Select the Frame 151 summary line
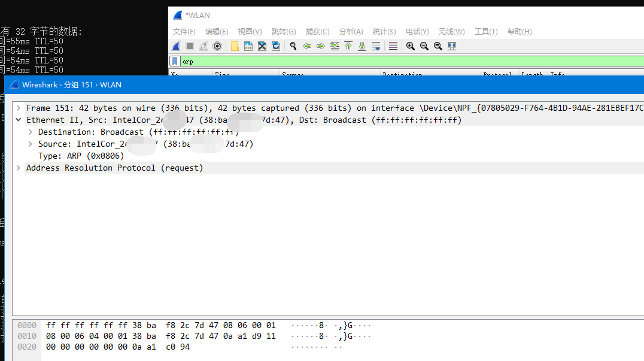 pos(335,108)
